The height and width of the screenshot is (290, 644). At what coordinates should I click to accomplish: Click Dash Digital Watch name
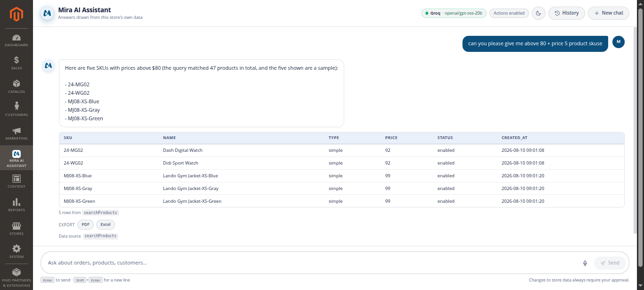click(182, 150)
